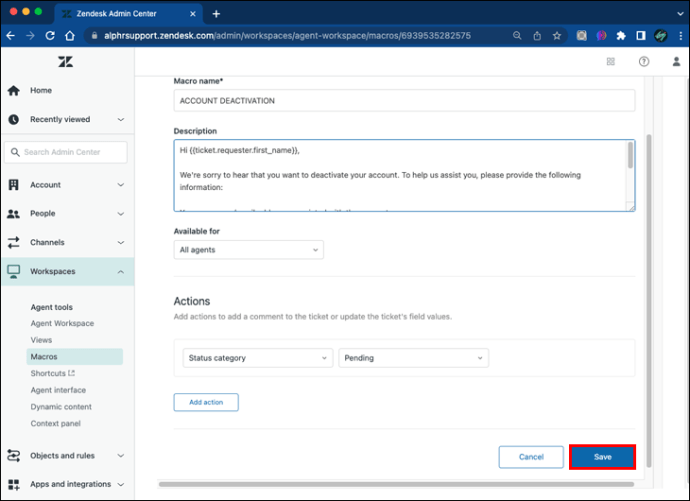The height and width of the screenshot is (501, 690).
Task: Open the browser tab list chevron
Action: (x=680, y=14)
